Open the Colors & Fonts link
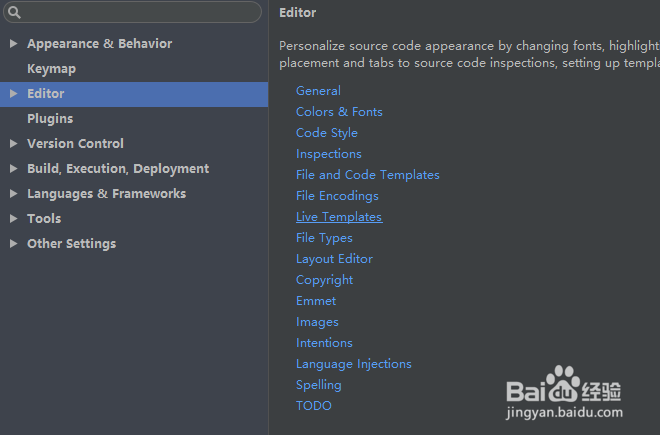The width and height of the screenshot is (660, 435). 339,112
